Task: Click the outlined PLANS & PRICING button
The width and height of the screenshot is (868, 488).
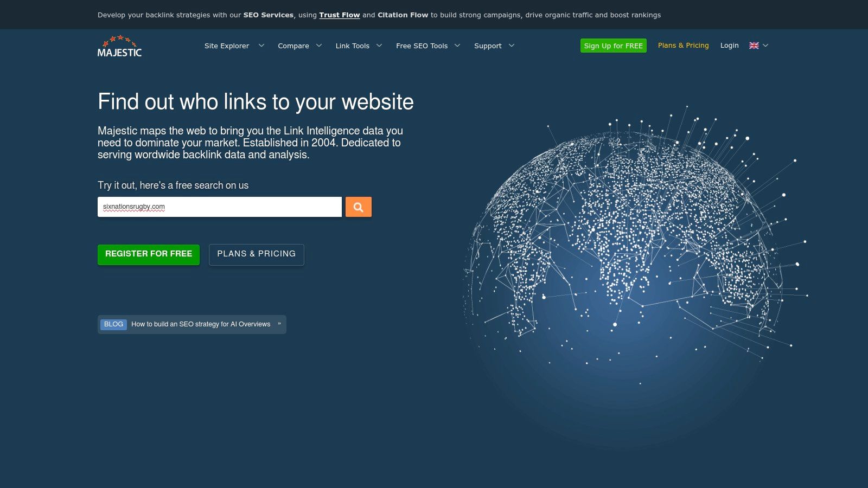Action: [257, 254]
